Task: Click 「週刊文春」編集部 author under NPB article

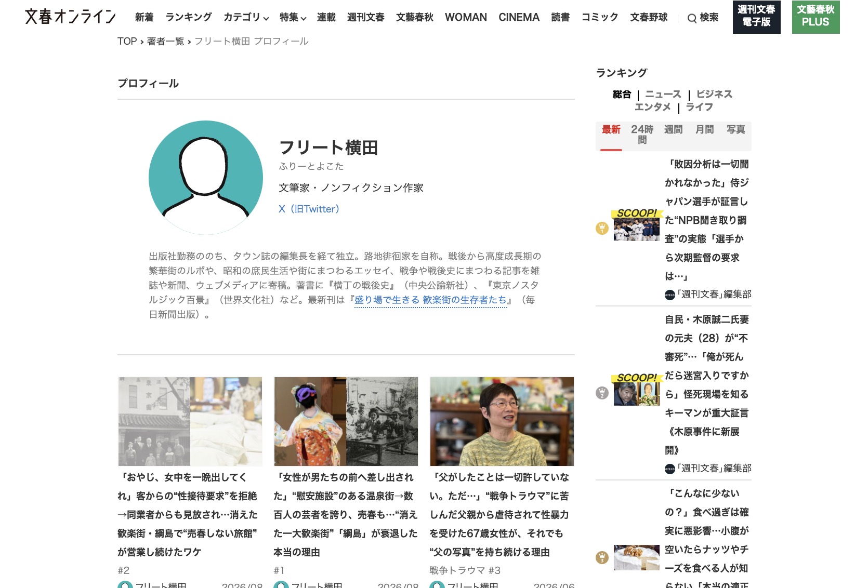Action: pos(714,295)
